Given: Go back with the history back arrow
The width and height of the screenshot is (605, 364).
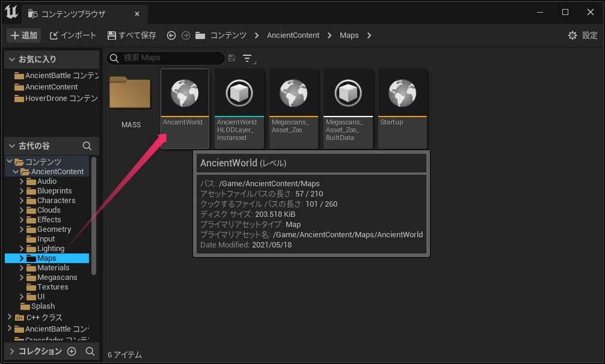Looking at the screenshot, I should (171, 35).
